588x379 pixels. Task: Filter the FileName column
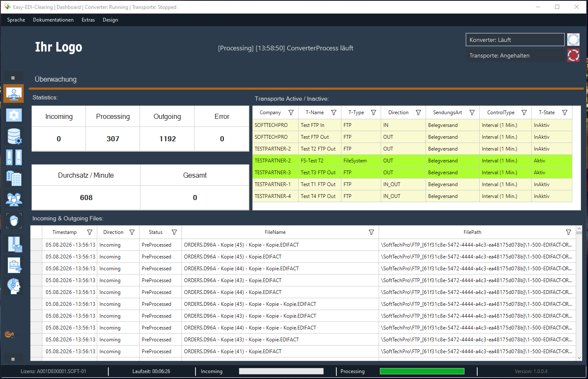tap(371, 232)
